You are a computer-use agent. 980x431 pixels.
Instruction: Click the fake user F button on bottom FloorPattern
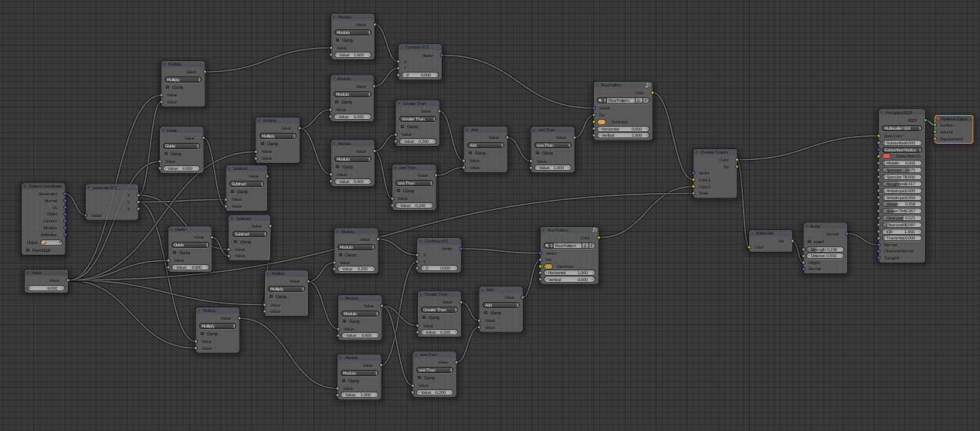click(x=592, y=246)
